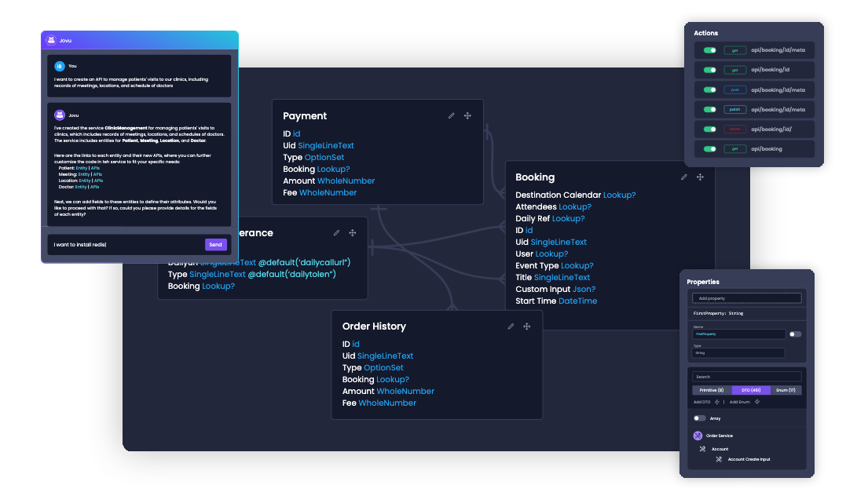Select the DTO tab in Properties

(751, 390)
